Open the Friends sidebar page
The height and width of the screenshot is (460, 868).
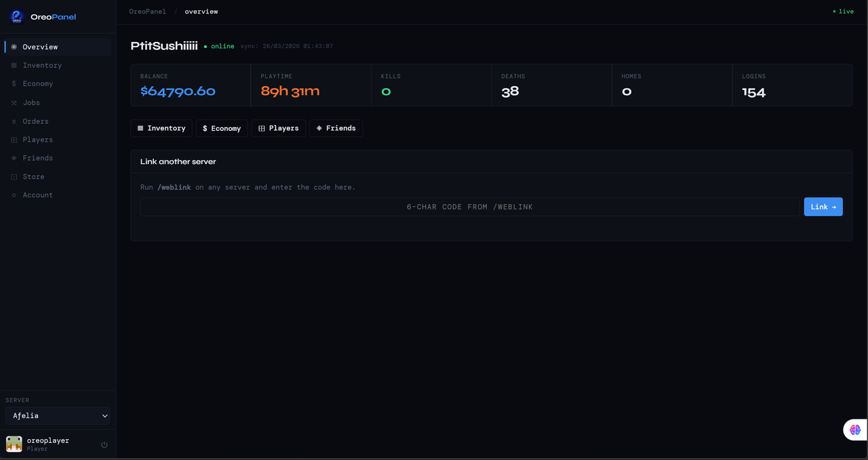58,158
